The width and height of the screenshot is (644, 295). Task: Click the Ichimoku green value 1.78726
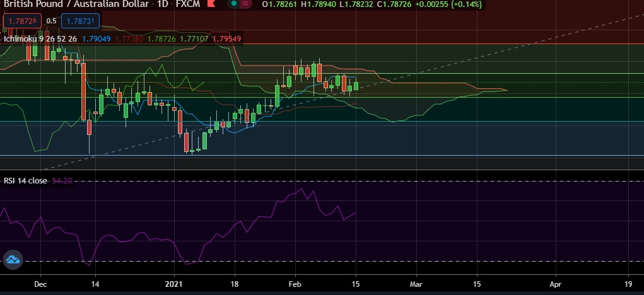pos(161,39)
